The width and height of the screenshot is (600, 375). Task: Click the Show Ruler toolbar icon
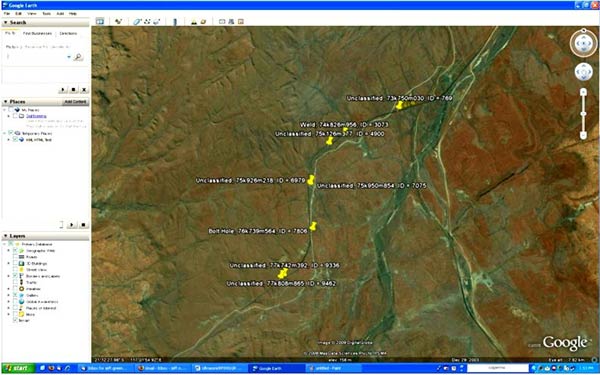point(175,22)
